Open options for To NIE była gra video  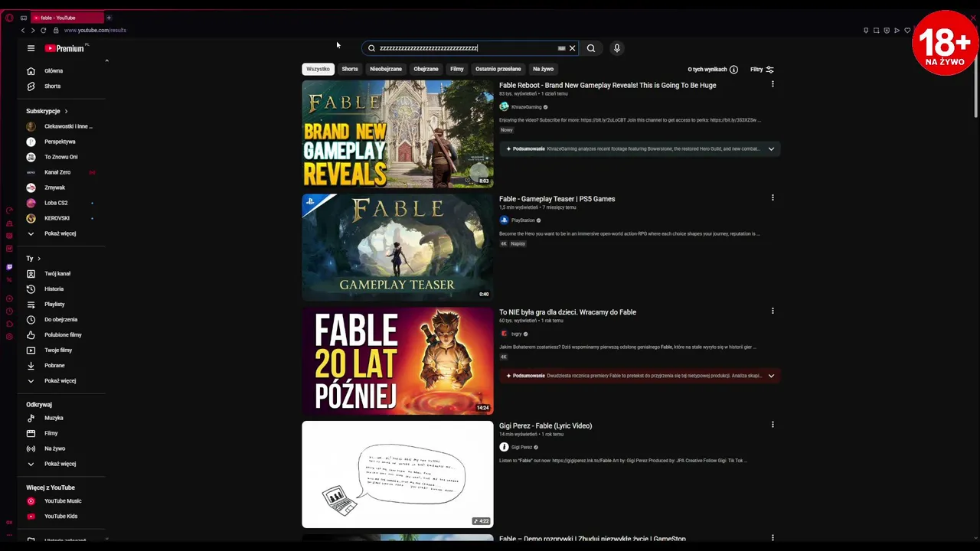pyautogui.click(x=773, y=311)
